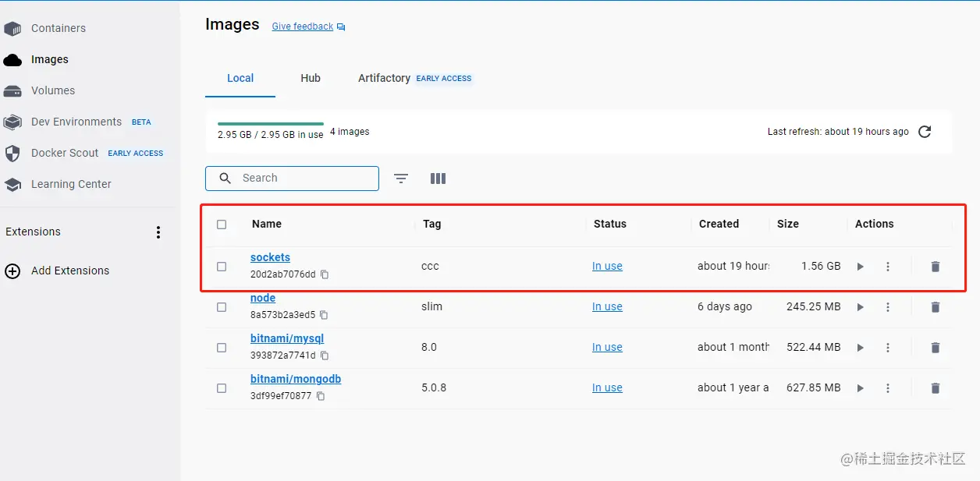Open Docker Scout in sidebar
The image size is (980, 481).
65,153
